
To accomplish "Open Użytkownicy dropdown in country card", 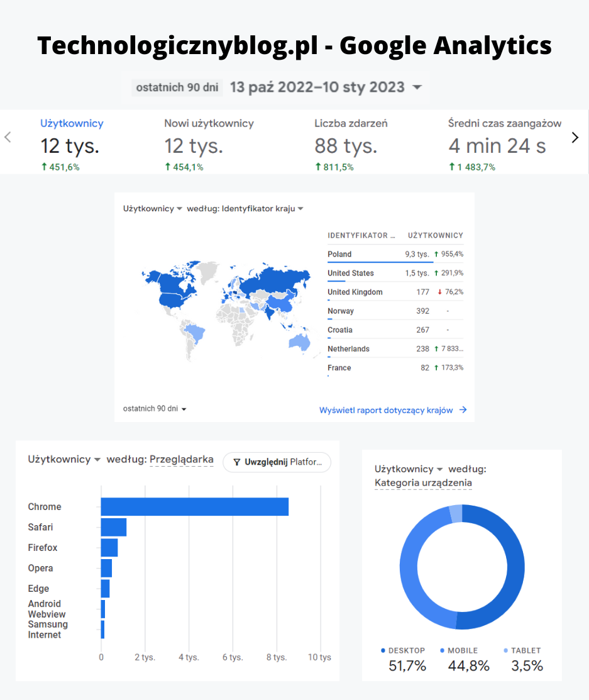I will pos(153,208).
